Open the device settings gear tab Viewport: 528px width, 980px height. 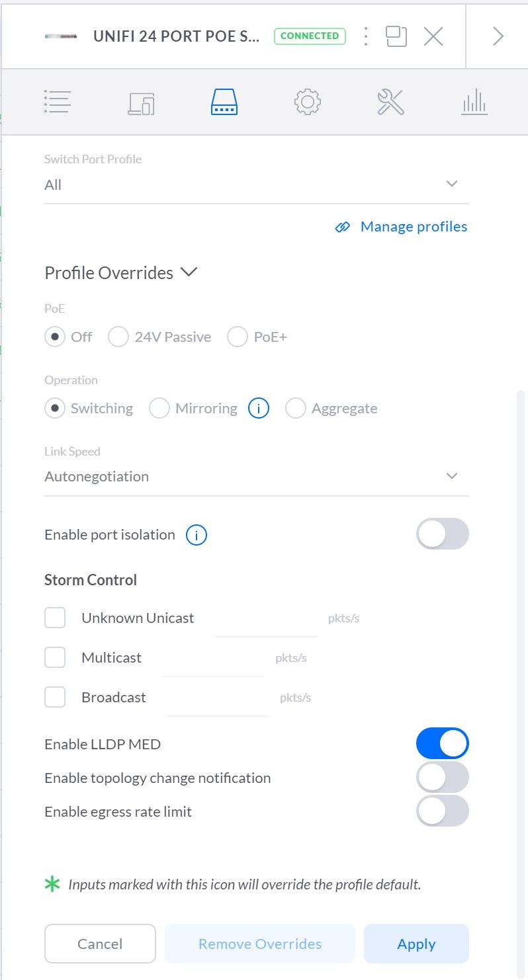[307, 102]
